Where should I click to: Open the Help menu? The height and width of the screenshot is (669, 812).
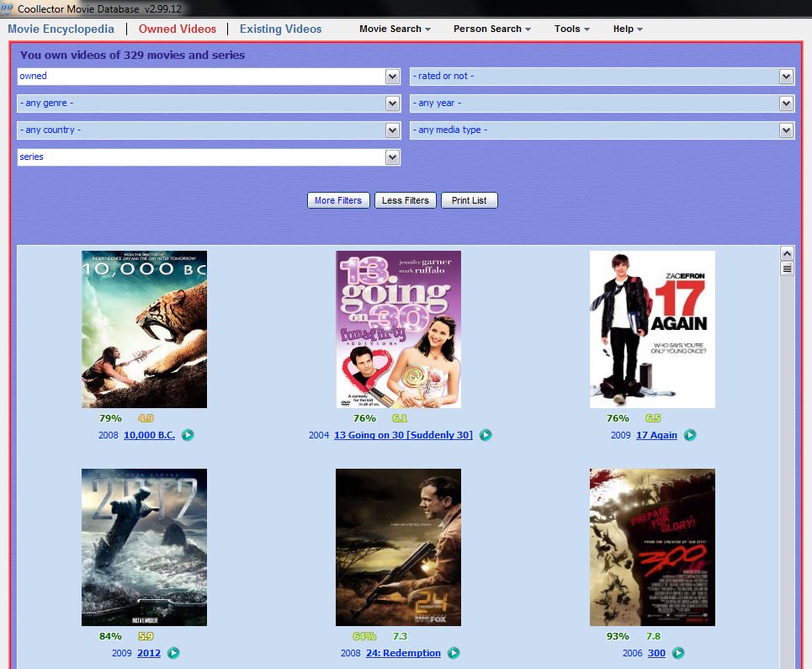tap(628, 29)
